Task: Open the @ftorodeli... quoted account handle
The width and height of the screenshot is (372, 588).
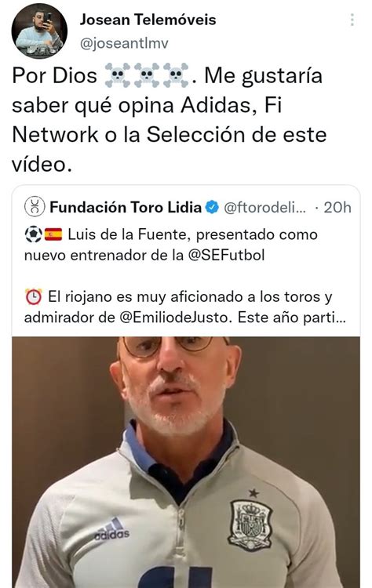Action: click(264, 207)
